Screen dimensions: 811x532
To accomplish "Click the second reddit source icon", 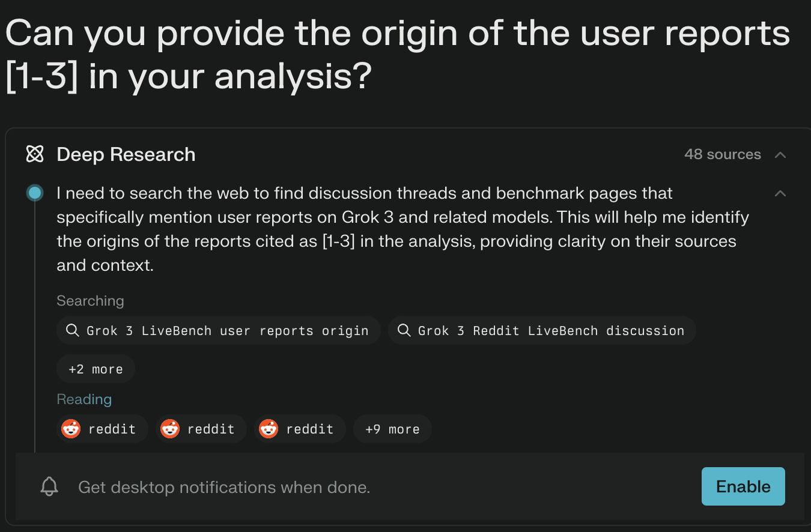I will (170, 429).
